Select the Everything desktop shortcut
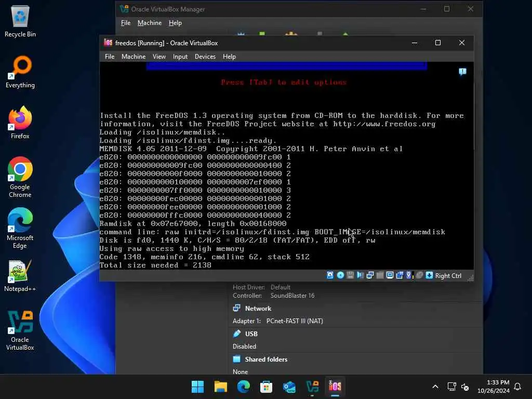Image resolution: width=532 pixels, height=399 pixels. click(20, 72)
